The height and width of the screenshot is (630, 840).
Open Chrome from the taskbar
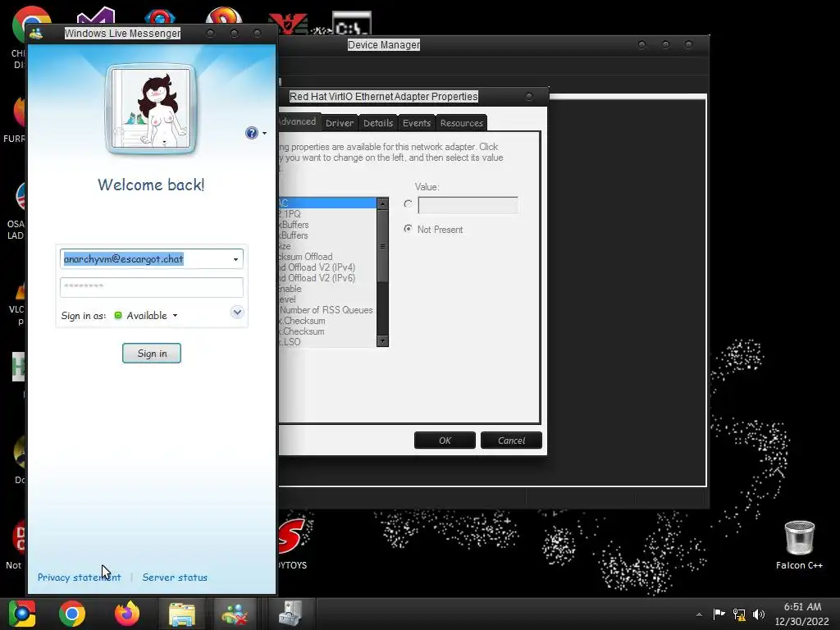pos(72,614)
